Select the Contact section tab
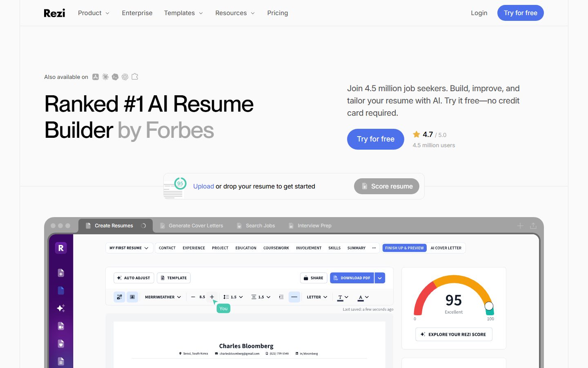This screenshot has width=588, height=368. [x=167, y=248]
